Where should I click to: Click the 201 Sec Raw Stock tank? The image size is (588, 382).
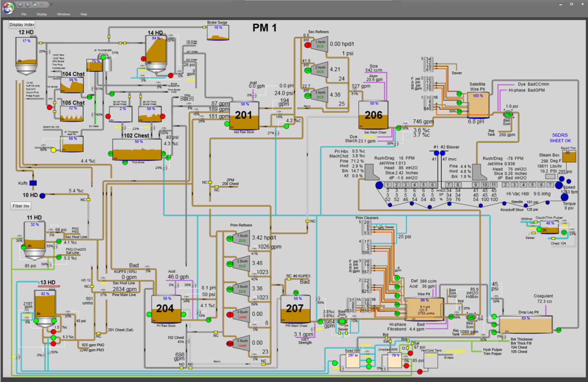coord(244,116)
